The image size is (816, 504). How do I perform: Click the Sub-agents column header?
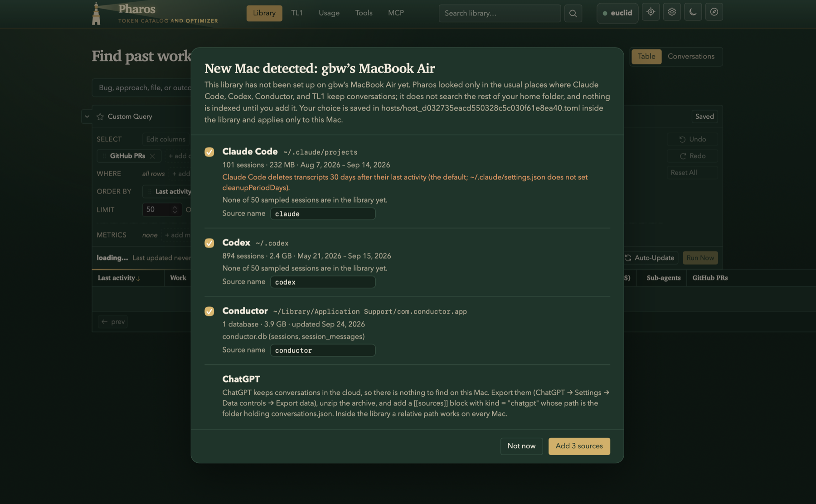664,278
